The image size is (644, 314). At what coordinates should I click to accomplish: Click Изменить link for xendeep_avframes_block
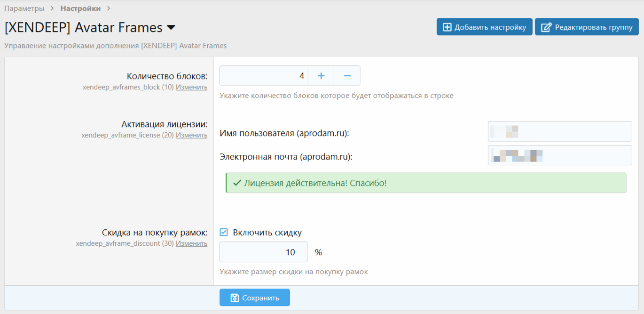coord(191,87)
